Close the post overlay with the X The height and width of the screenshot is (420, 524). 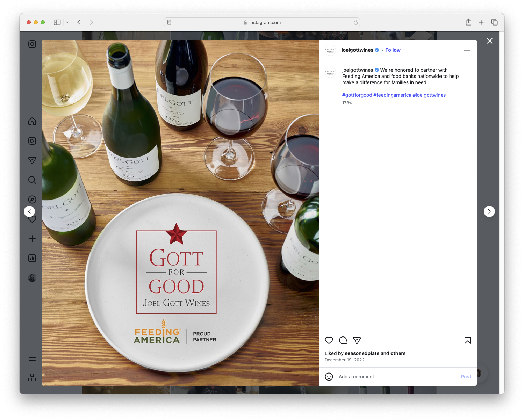490,41
